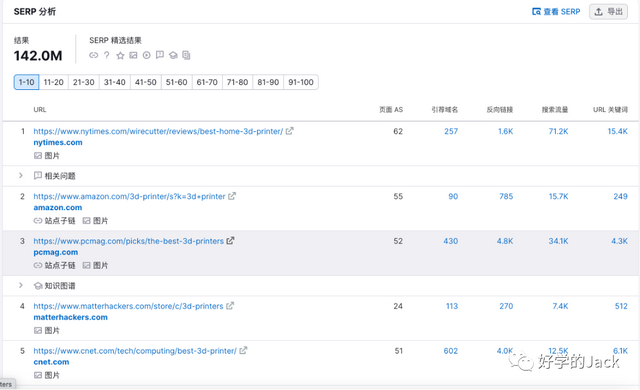Screen dimensions: 640x390
Task: Select the 71-80 results tab
Action: tap(238, 82)
